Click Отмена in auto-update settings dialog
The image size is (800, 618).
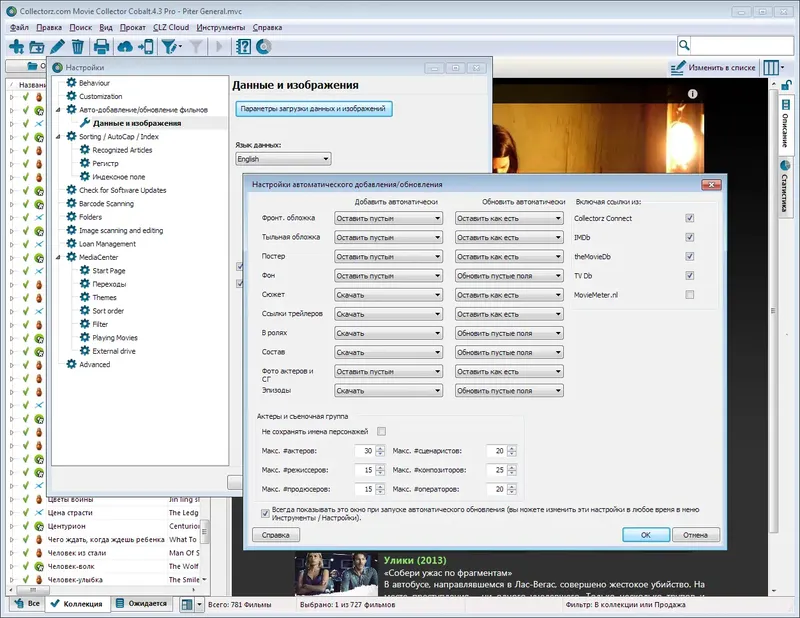(x=695, y=535)
